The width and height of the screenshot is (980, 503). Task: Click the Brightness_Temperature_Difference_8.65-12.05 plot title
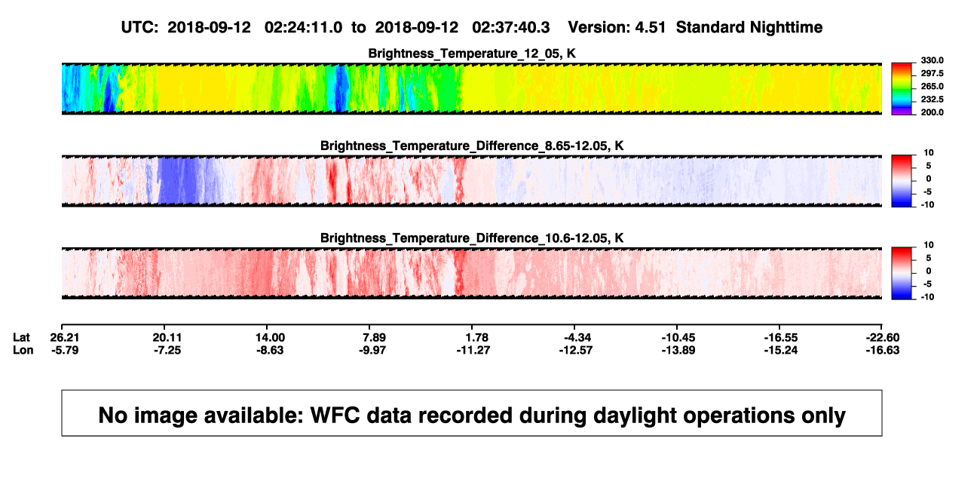pyautogui.click(x=472, y=145)
